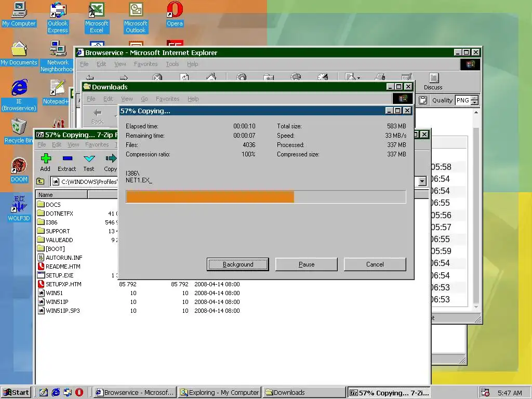
Task: Click the Test checkmark icon in 7-Zip
Action: [89, 158]
